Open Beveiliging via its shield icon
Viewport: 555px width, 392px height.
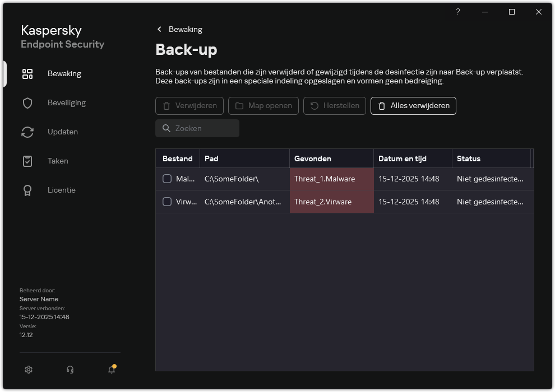pyautogui.click(x=27, y=102)
